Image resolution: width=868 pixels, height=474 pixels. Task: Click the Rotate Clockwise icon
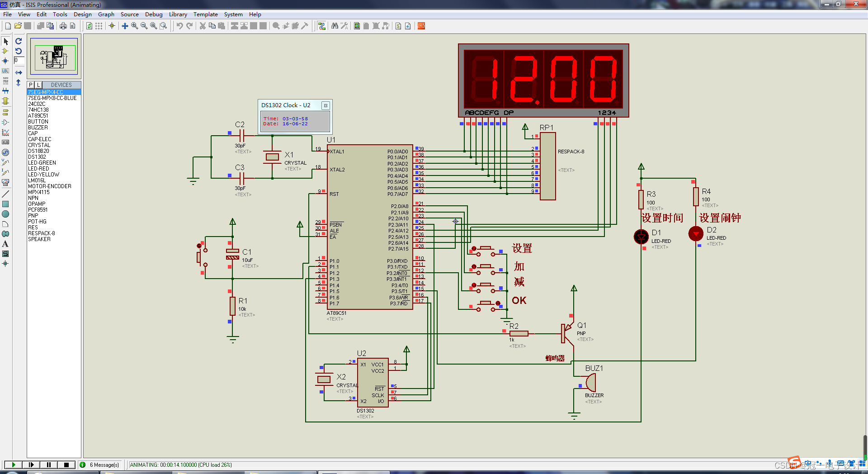click(19, 41)
